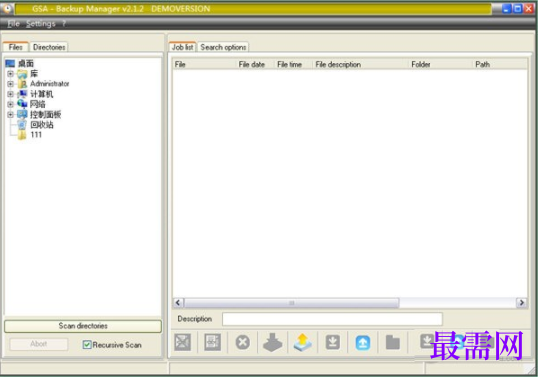Click the second grid-pattern toolbar icon
Image resolution: width=542 pixels, height=377 pixels.
point(212,342)
